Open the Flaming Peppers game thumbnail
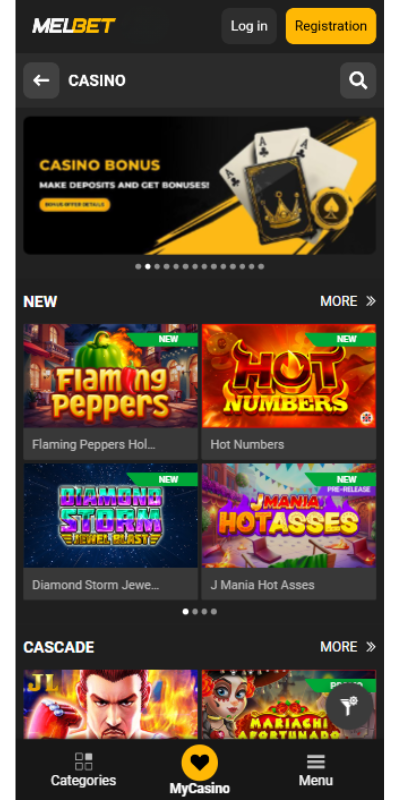The image size is (400, 800). (x=111, y=376)
